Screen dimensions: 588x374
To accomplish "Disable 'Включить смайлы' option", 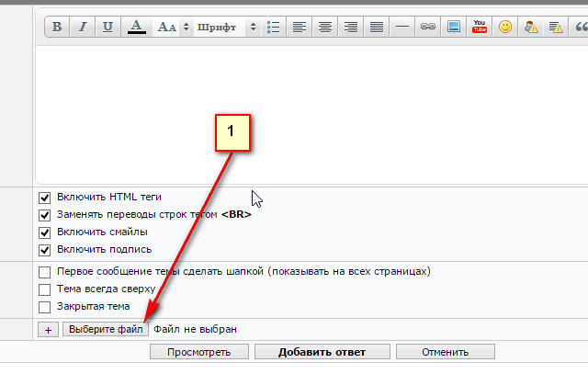I will 44,232.
